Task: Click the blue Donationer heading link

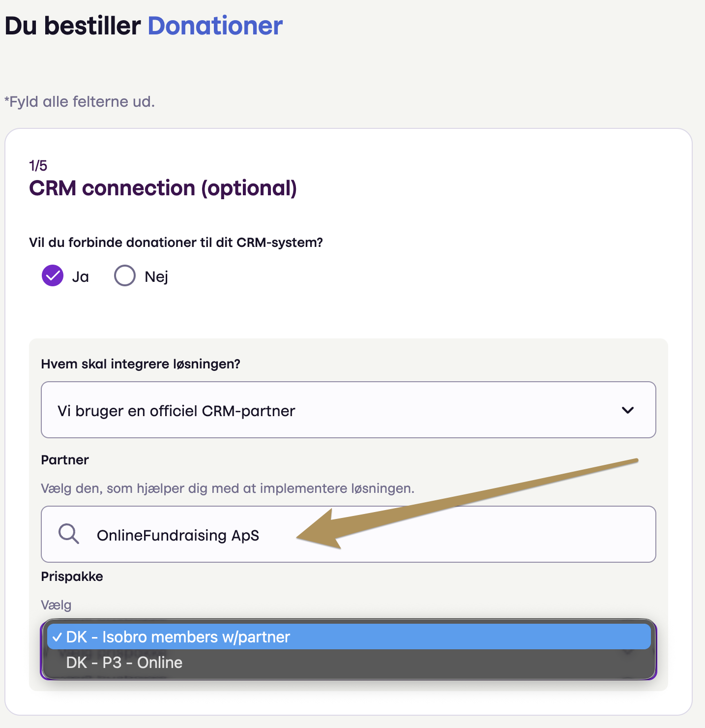Action: [215, 26]
